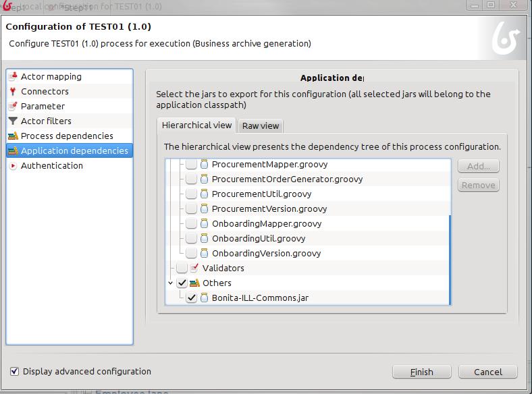
Task: Check the OnboardingUtil.groovy checkbox
Action: pyautogui.click(x=191, y=238)
